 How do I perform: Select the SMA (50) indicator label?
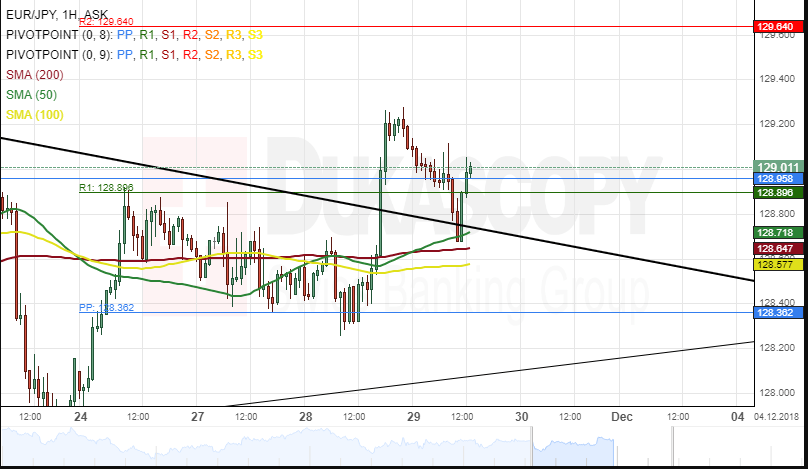coord(32,95)
